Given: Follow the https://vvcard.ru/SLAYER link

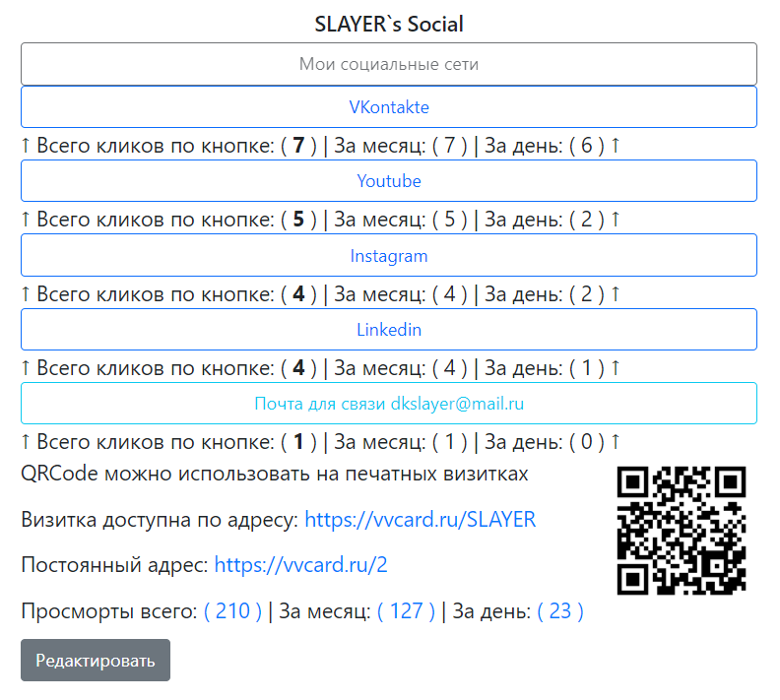Looking at the screenshot, I should 420,520.
